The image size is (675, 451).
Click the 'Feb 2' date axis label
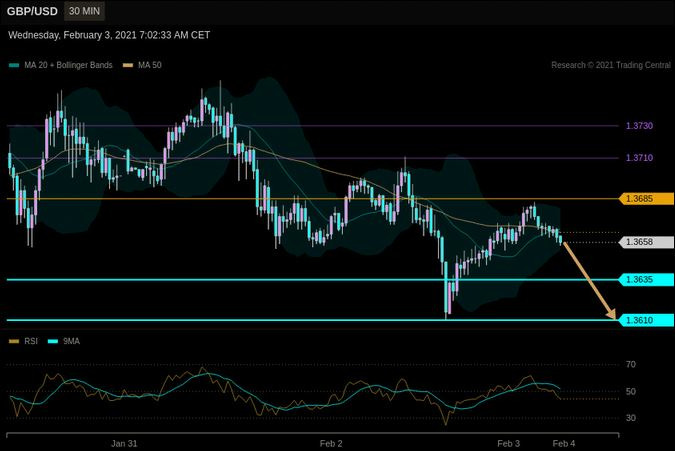coord(331,444)
